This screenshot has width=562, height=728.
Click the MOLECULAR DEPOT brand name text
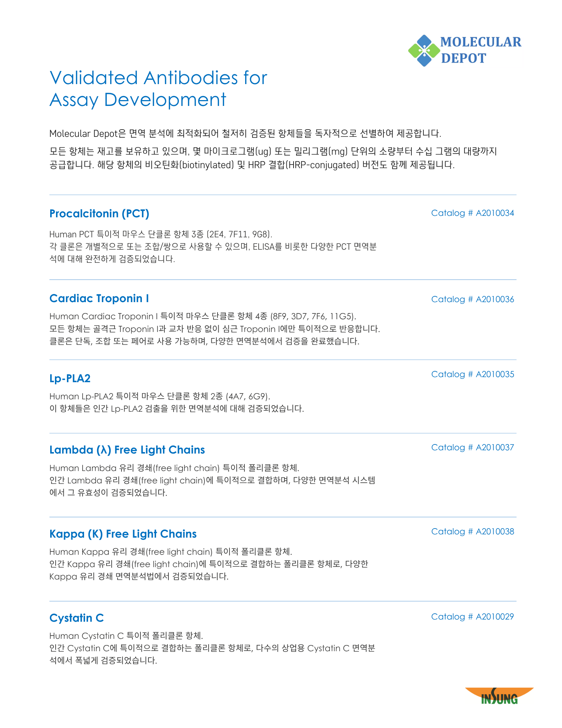point(481,50)
